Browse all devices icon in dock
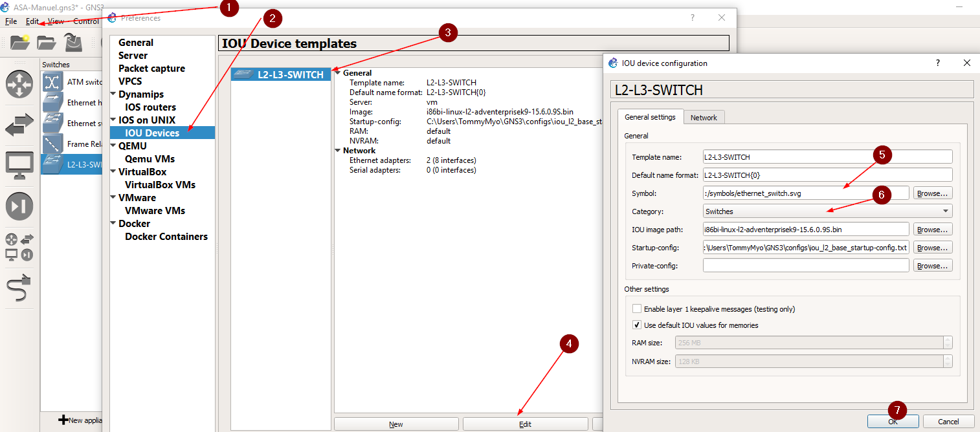 pos(19,247)
